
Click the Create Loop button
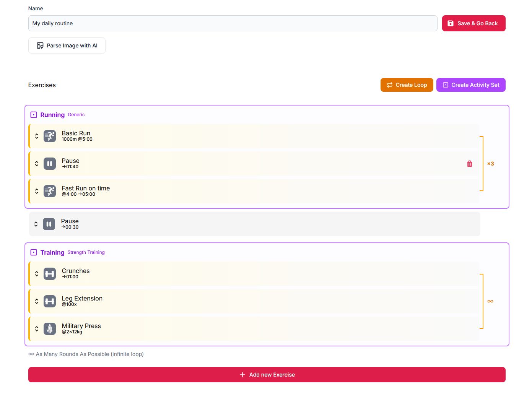(407, 85)
